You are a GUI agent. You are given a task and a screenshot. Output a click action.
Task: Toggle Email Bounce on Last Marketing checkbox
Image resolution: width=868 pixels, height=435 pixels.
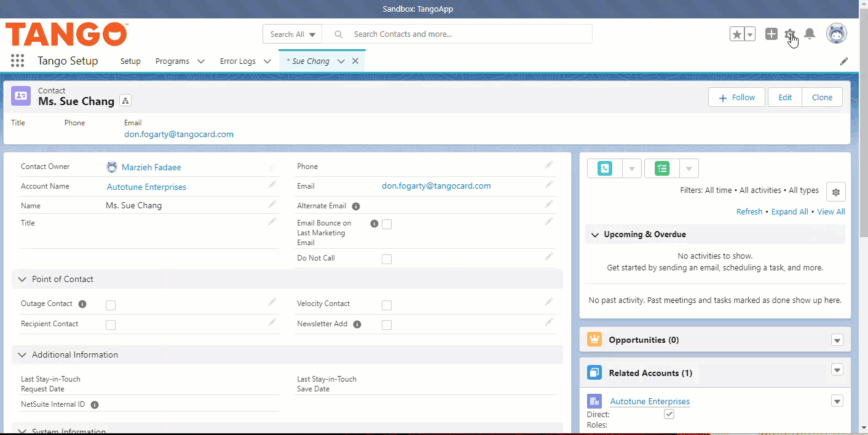click(x=387, y=224)
